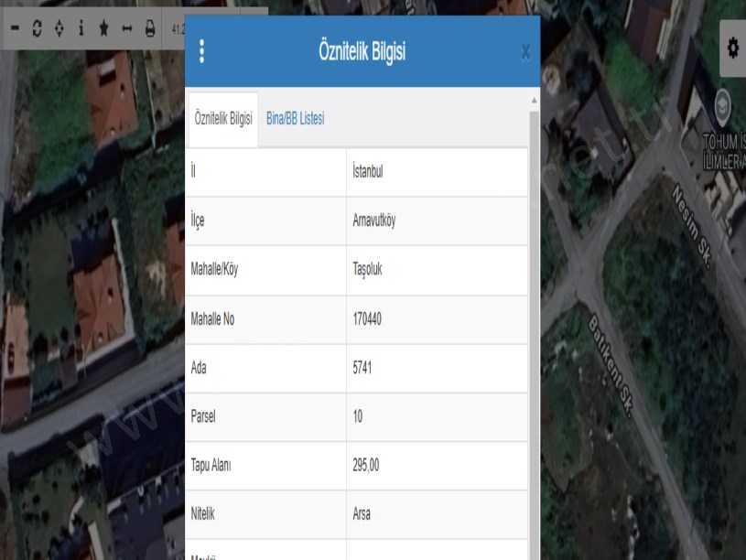The image size is (746, 560).
Task: Open the three-dot menu in dialog header
Action: (x=202, y=51)
